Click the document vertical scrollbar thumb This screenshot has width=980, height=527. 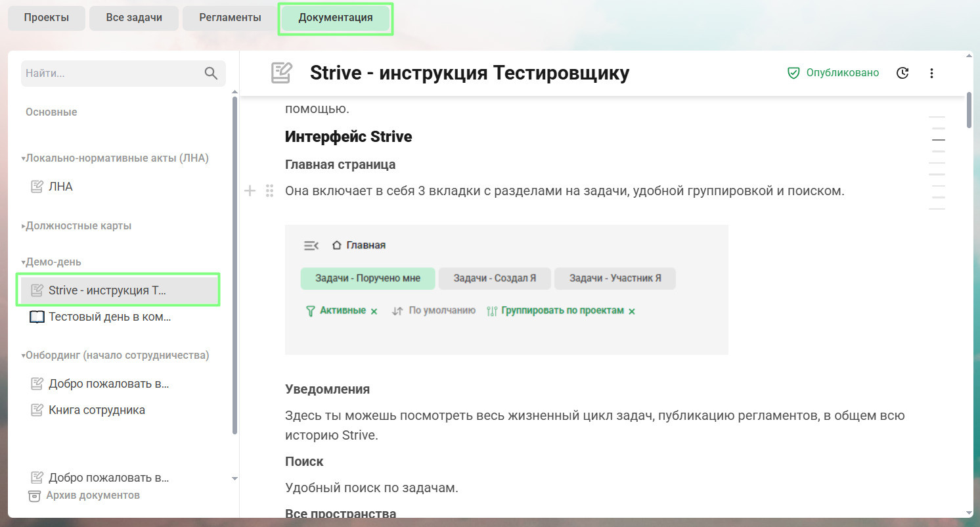tap(969, 109)
